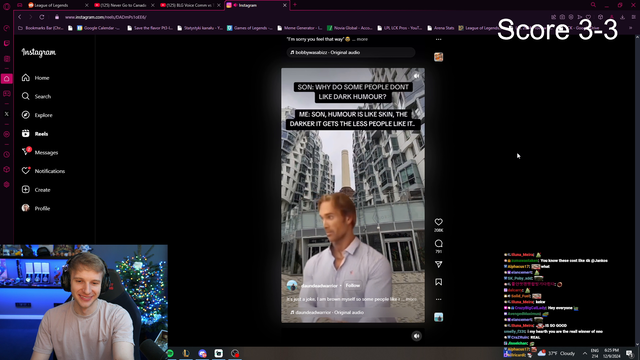Click the Instagram wordmark logo

click(x=39, y=53)
